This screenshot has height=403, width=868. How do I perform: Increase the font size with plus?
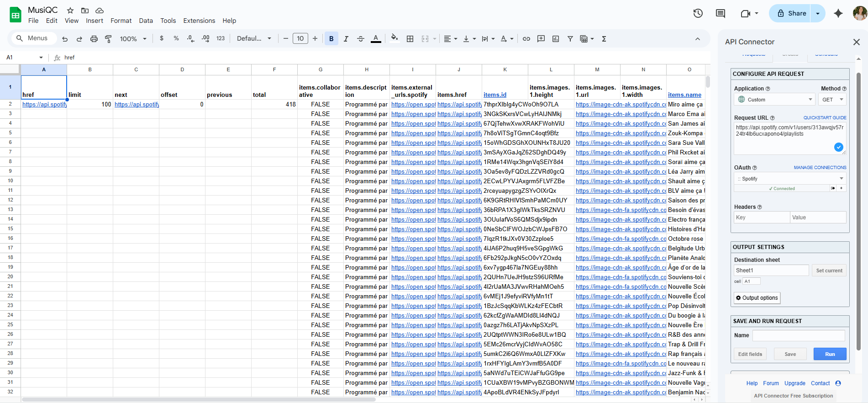(315, 39)
